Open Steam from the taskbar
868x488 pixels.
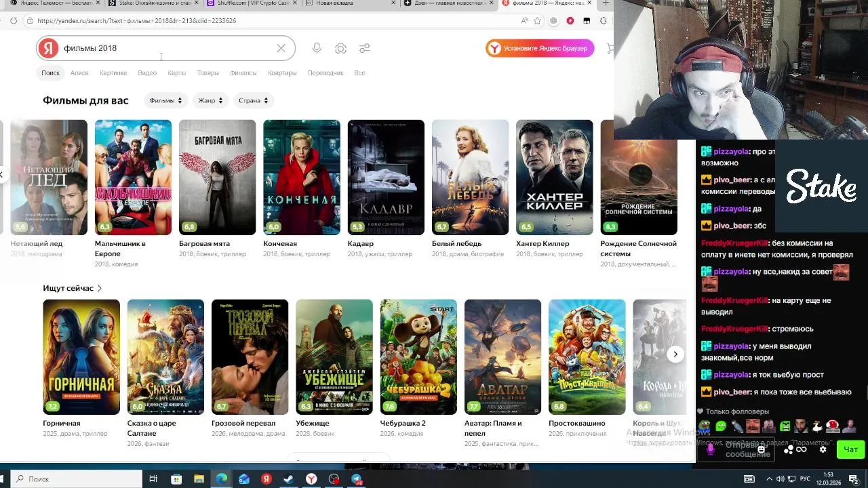point(289,479)
